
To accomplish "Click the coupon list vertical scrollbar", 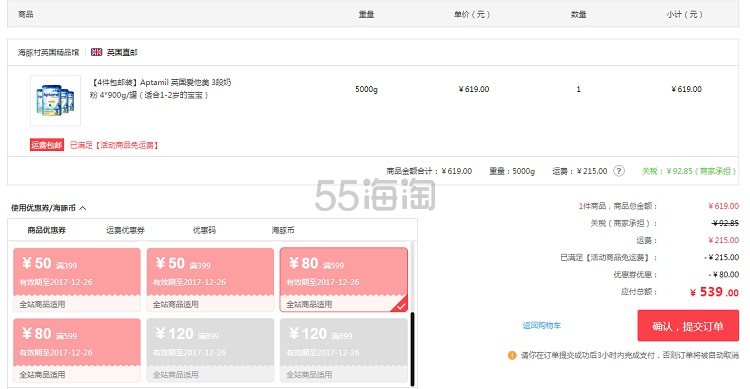I will pyautogui.click(x=412, y=349).
